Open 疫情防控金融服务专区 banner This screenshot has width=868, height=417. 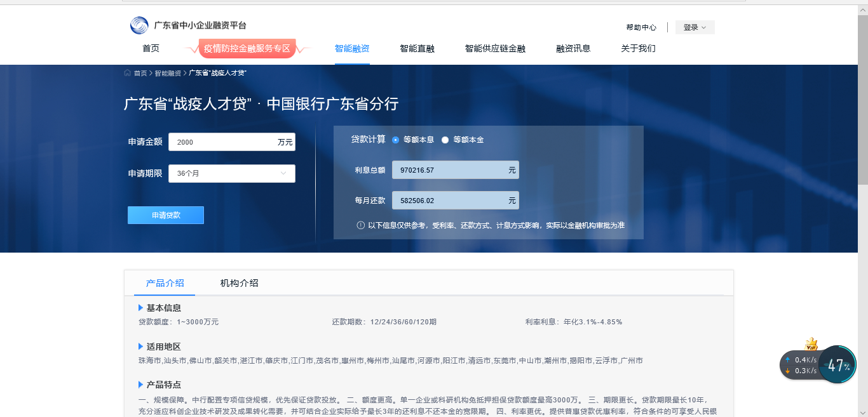click(247, 48)
